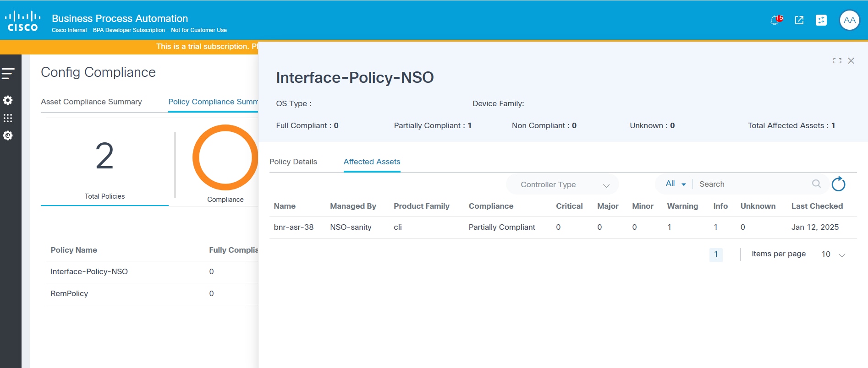Click the open-in-new-window icon in header

(x=799, y=20)
